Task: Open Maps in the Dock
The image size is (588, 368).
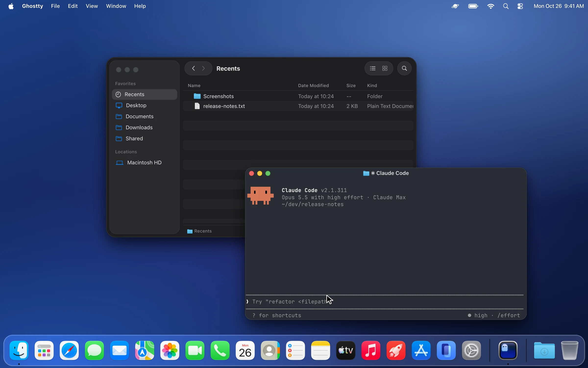Action: coord(145,351)
